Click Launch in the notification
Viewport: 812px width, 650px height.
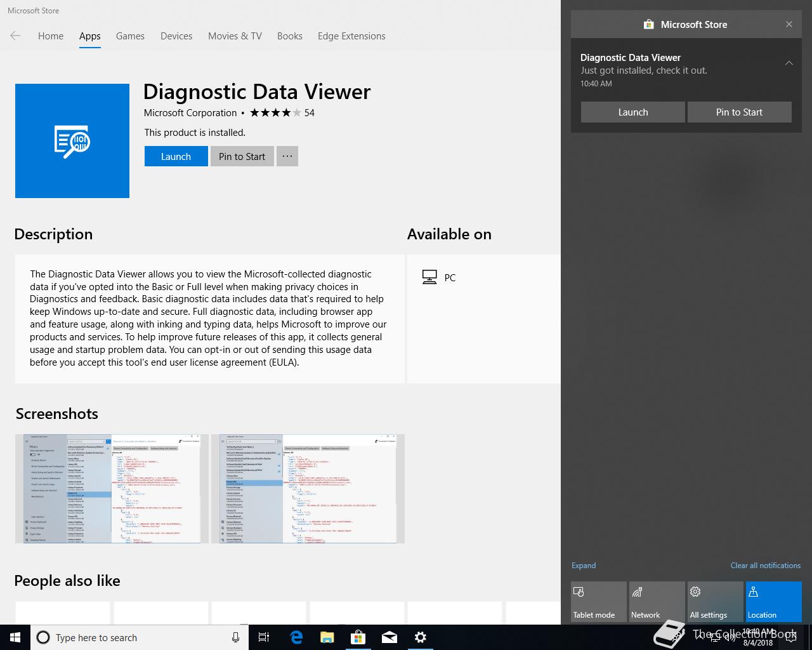coord(633,112)
